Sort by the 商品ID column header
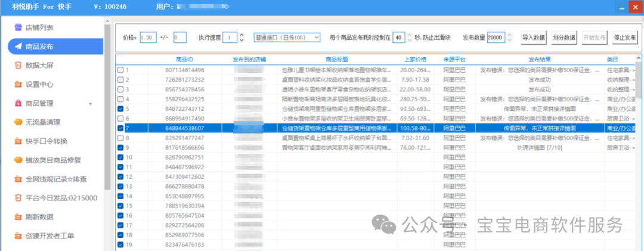Screen dimensions: 644x251 [184, 60]
